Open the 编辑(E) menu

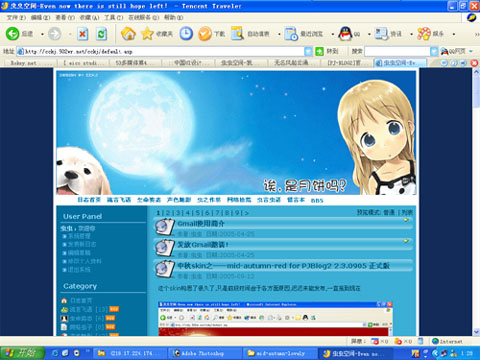point(40,17)
